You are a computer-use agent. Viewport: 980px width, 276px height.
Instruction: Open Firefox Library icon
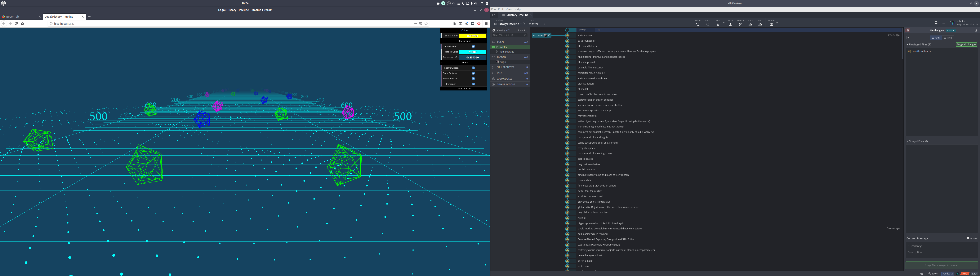(454, 24)
